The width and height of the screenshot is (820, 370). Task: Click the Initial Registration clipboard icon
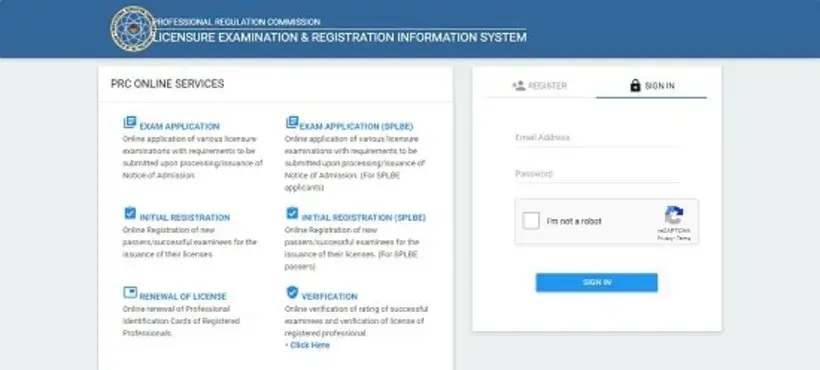[130, 213]
